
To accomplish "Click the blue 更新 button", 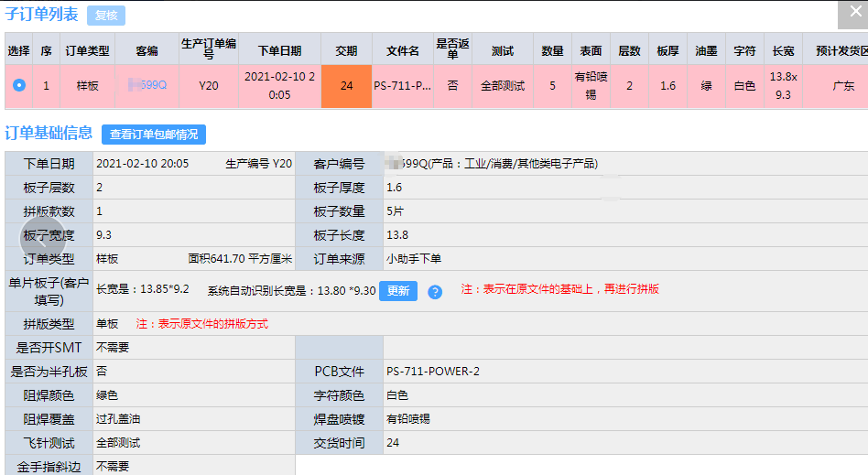I will 398,291.
